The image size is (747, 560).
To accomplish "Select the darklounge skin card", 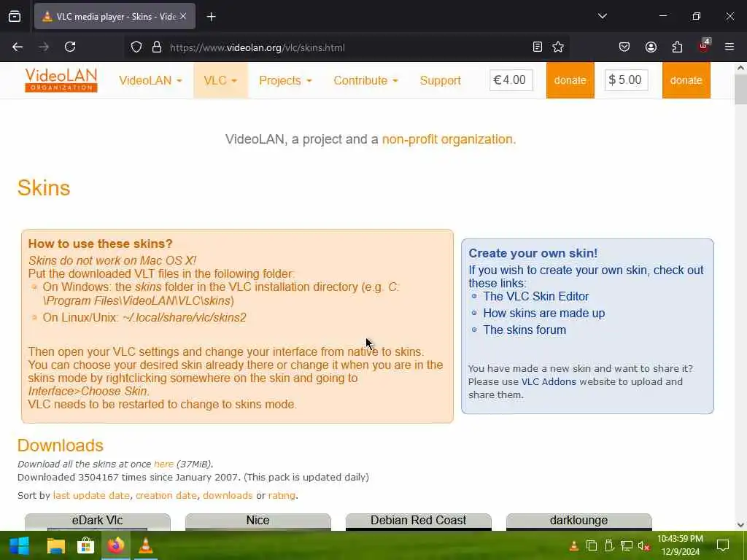I will (x=578, y=521).
